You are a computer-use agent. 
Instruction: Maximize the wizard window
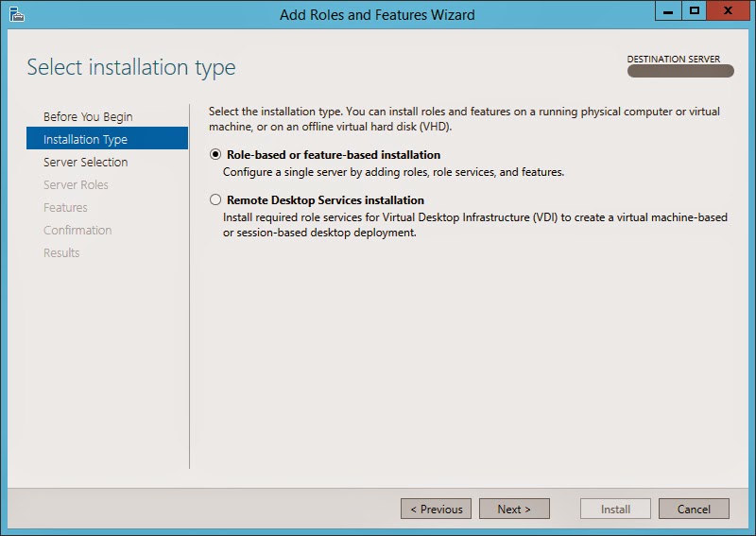tap(695, 11)
